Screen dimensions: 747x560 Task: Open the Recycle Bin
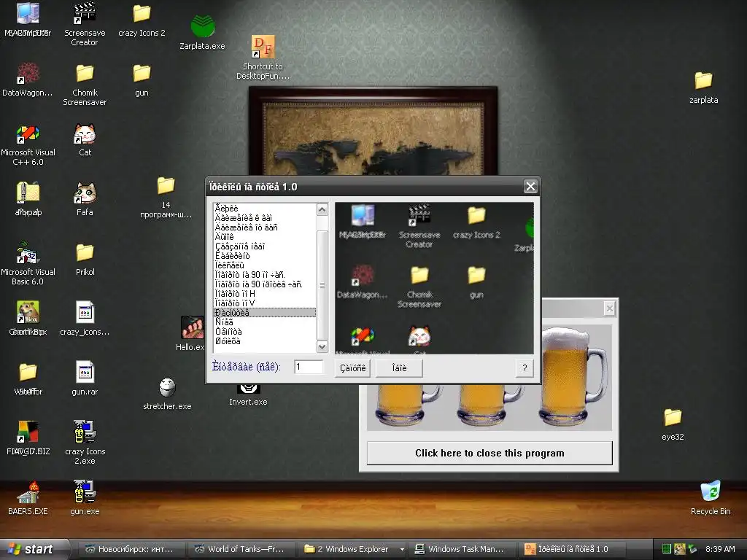click(x=711, y=497)
